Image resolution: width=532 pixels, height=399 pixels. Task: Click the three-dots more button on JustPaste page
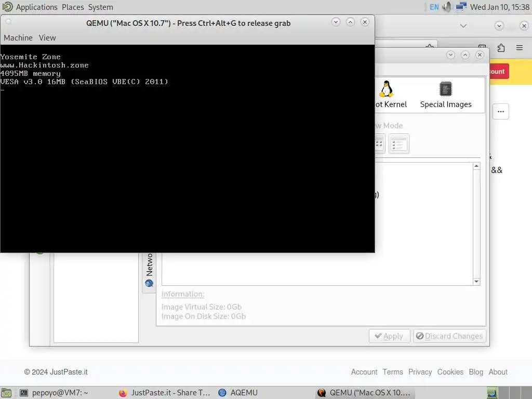pyautogui.click(x=500, y=111)
